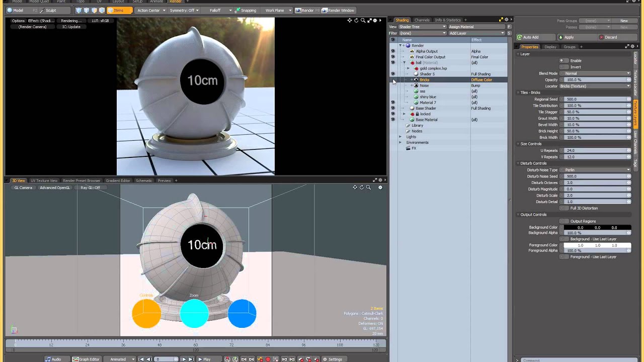Image resolution: width=644 pixels, height=362 pixels.
Task: Click the Final Color Output item icon
Action: click(412, 57)
